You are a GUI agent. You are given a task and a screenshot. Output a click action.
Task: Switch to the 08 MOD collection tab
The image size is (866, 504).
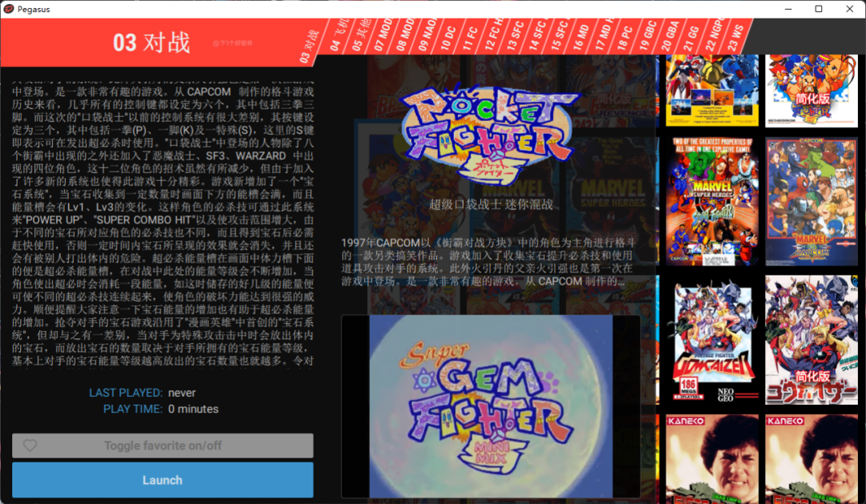405,36
